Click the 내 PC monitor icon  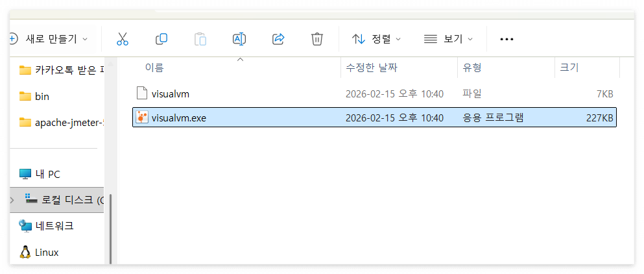(25, 174)
